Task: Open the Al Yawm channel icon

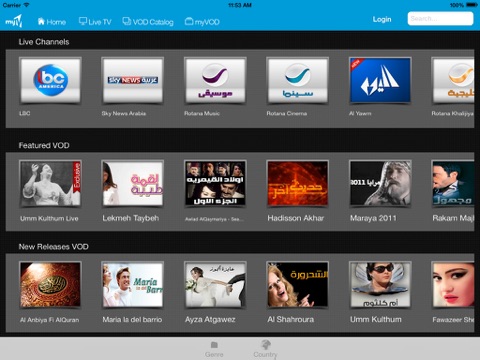Action: point(380,80)
